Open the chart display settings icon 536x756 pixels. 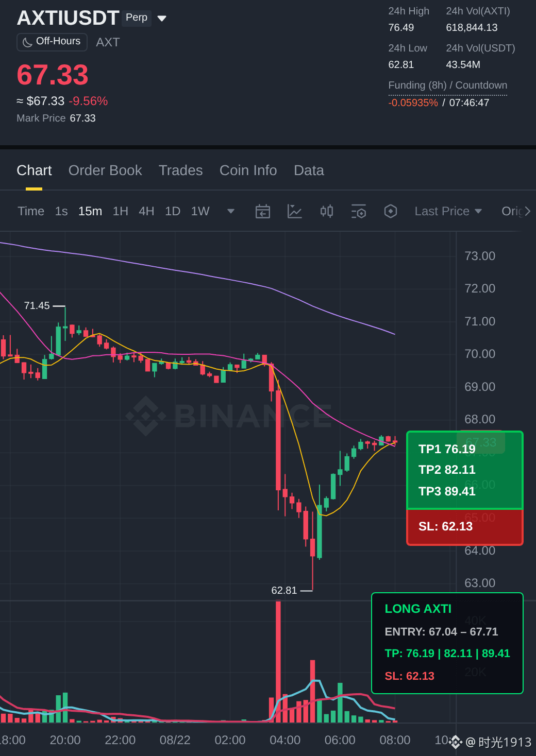(359, 211)
